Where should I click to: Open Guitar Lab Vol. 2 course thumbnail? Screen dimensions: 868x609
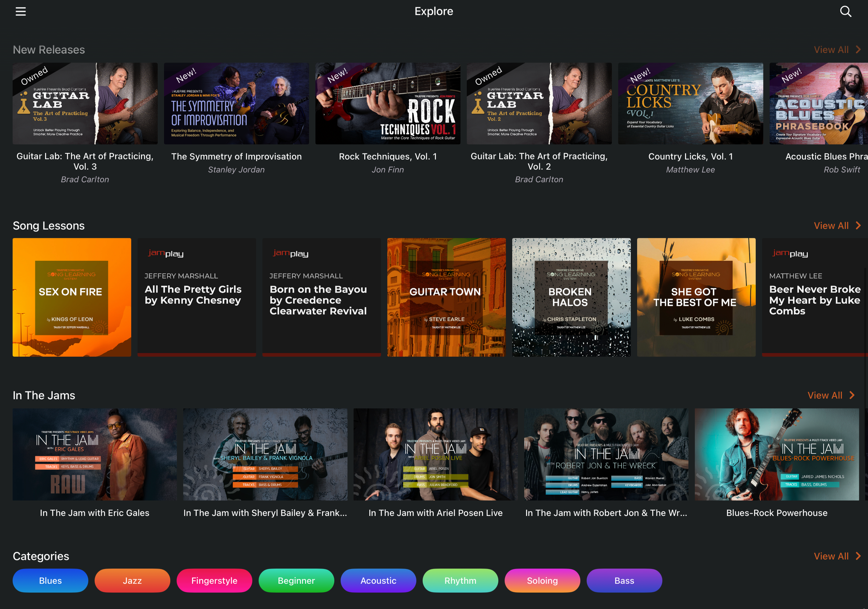coord(539,103)
